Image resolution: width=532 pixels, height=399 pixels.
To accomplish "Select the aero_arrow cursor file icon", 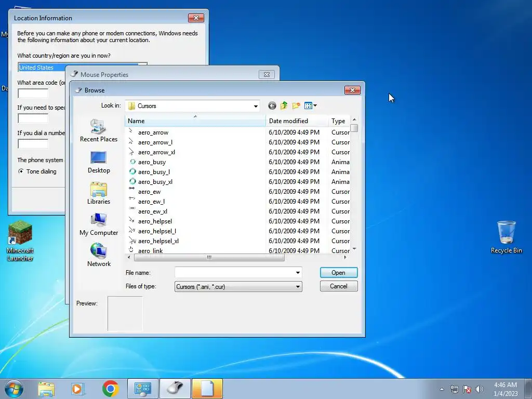I will (131, 132).
